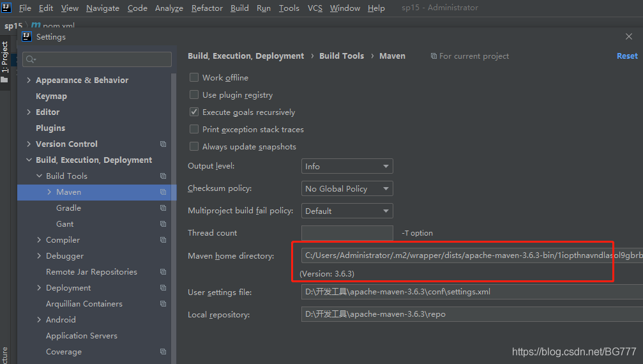
Task: Open the Checksum policy dropdown
Action: [x=347, y=188]
